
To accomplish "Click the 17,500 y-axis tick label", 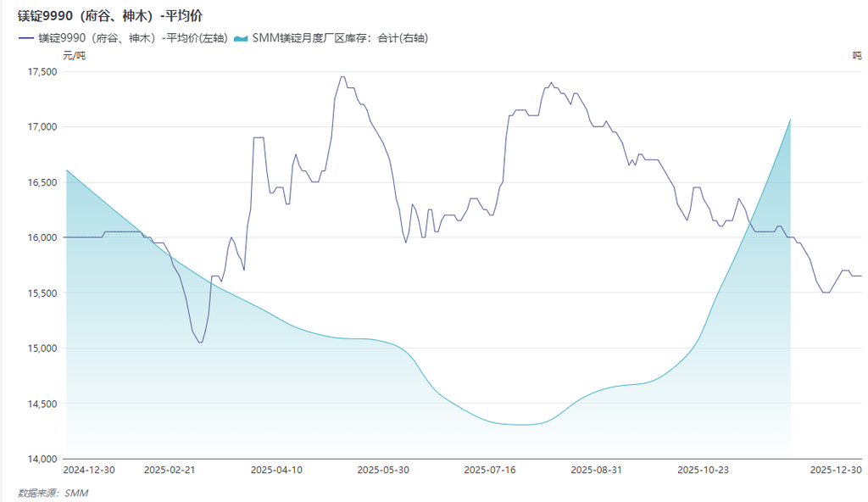I will coord(42,72).
